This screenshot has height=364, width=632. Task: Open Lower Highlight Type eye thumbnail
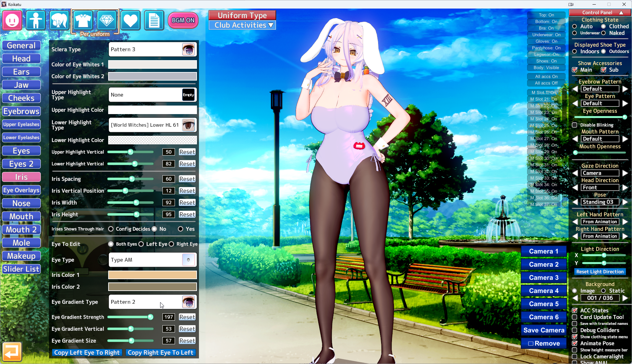188,125
